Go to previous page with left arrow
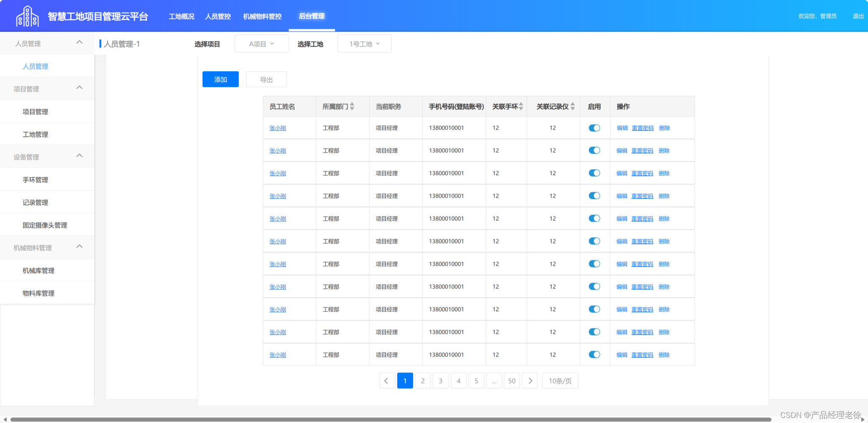 [x=387, y=381]
